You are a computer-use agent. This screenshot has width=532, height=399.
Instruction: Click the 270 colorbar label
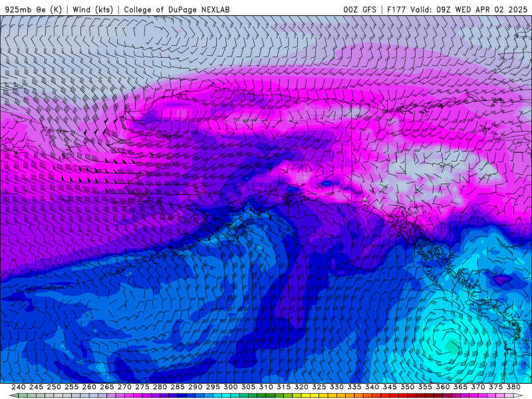click(124, 387)
